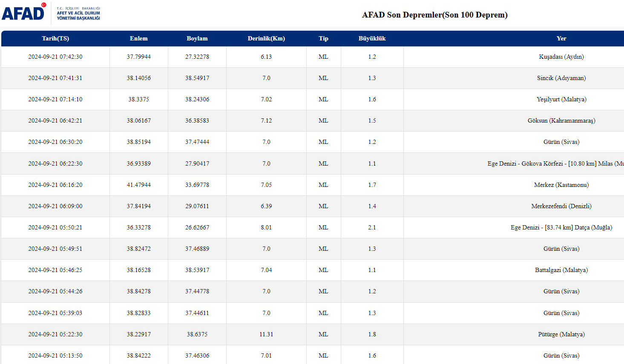Image resolution: width=624 pixels, height=364 pixels.
Task: Select the date cell 2024-09-21 05:39:03
Action: [x=55, y=313]
